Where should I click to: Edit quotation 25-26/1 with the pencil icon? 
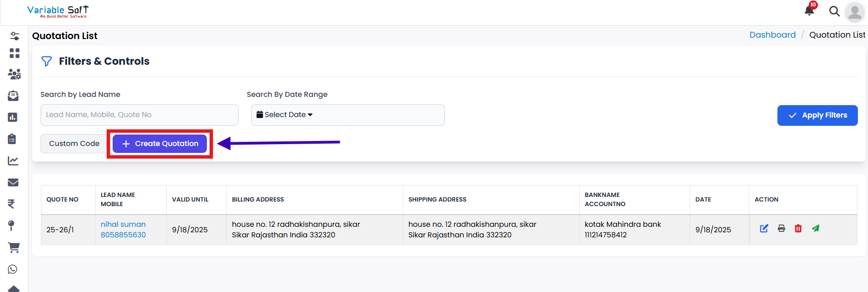point(764,229)
